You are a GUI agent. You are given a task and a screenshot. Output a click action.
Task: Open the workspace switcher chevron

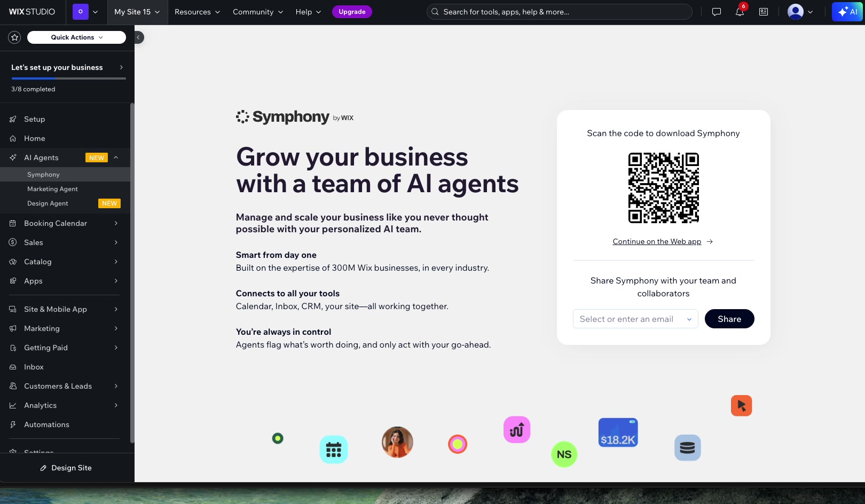pos(96,12)
